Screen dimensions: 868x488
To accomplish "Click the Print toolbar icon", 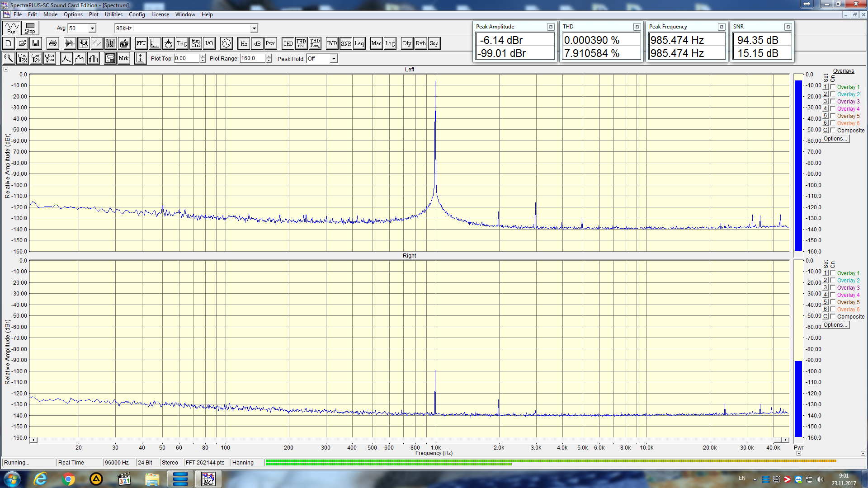I will (x=53, y=43).
